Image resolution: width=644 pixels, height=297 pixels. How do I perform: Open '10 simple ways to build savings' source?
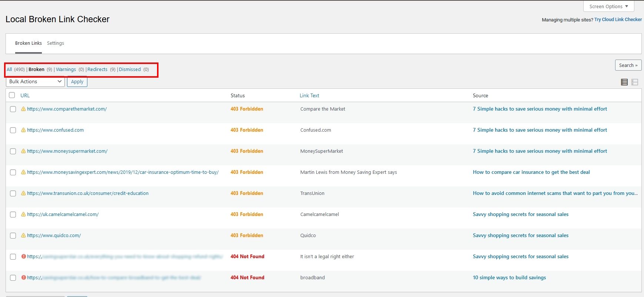509,278
